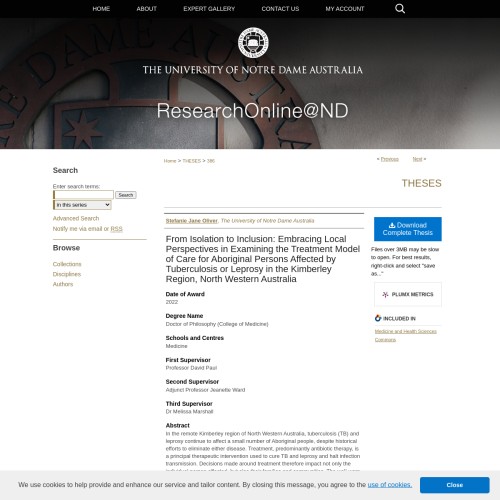The image size is (500, 500).
Task: Click the Download Complete Thesis button
Action: coord(408,229)
